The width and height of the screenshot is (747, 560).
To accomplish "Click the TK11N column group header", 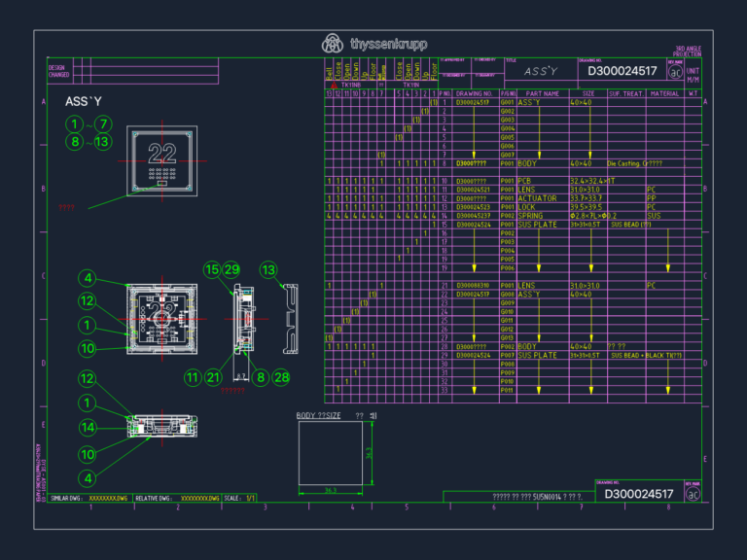I will [410, 85].
